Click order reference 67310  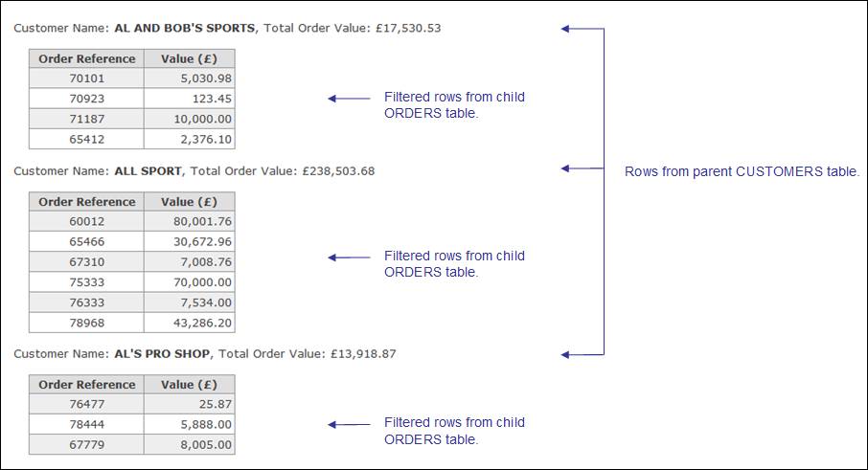point(86,262)
